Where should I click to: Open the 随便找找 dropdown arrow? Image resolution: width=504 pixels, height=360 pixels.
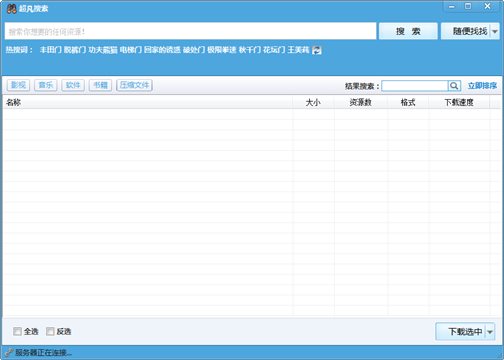(495, 31)
